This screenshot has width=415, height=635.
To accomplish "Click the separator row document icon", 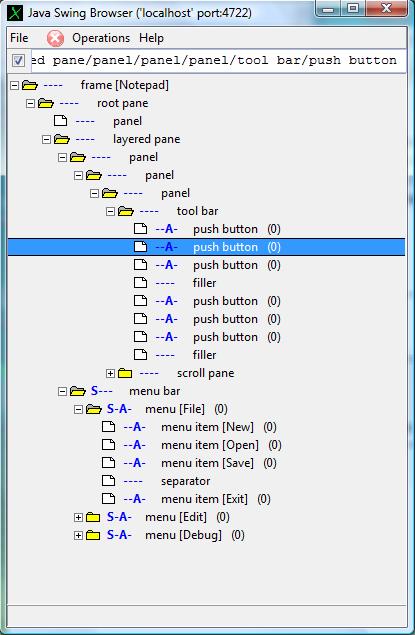I will (x=109, y=481).
